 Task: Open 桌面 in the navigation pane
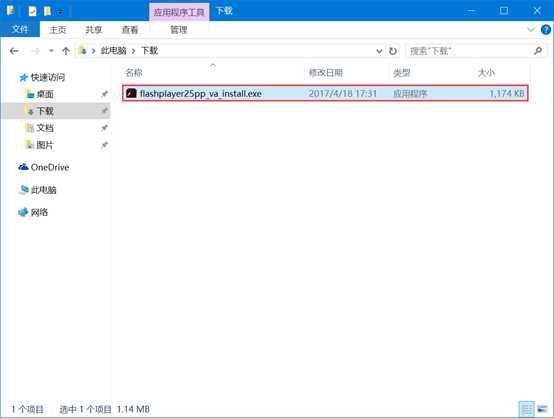coord(45,94)
